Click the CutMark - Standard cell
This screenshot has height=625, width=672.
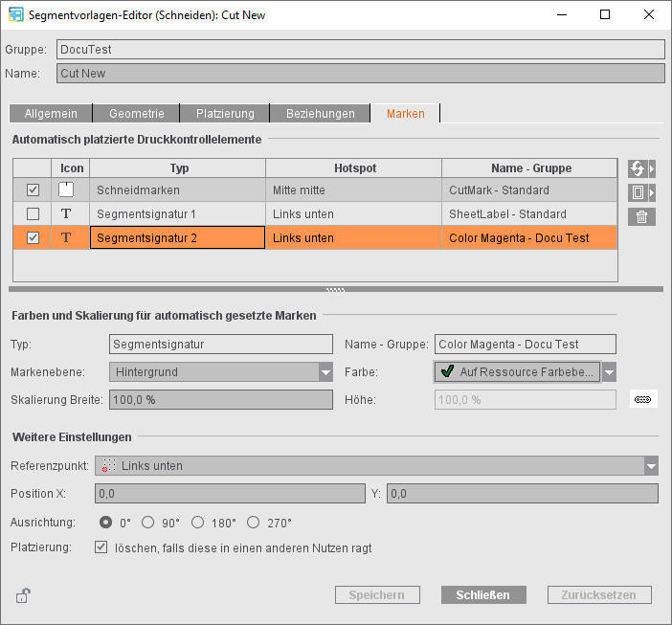click(529, 190)
